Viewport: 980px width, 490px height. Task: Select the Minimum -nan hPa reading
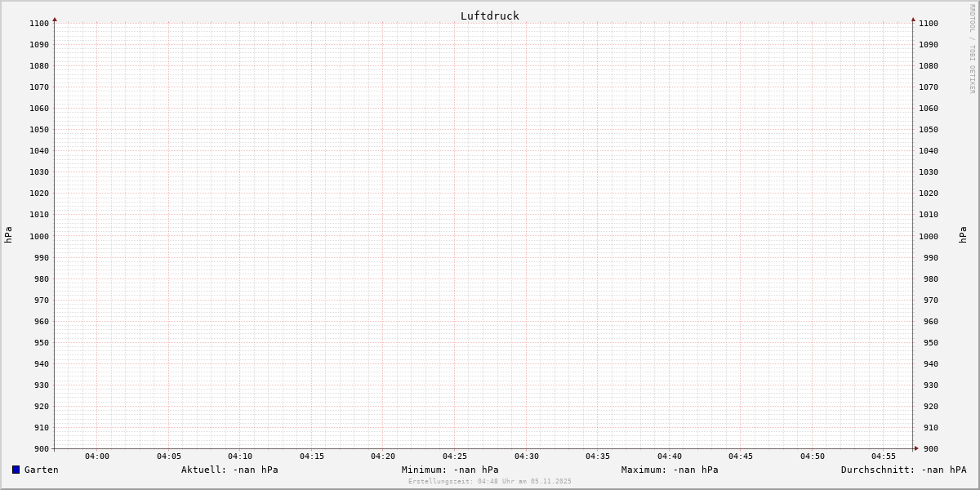pyautogui.click(x=450, y=470)
